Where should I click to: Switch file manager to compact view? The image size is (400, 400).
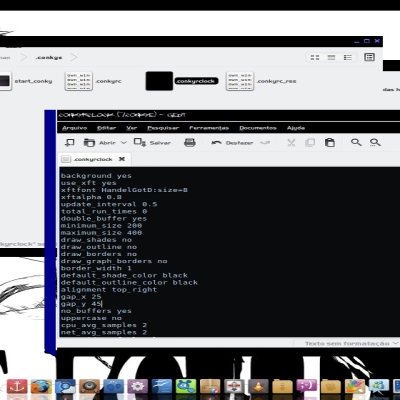pos(348,57)
